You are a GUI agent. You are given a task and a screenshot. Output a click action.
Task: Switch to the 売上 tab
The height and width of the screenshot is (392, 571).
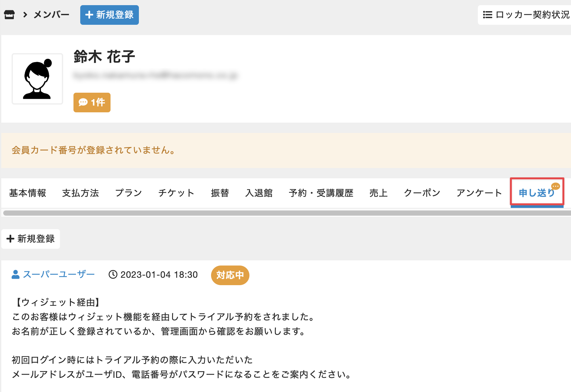[x=379, y=193]
